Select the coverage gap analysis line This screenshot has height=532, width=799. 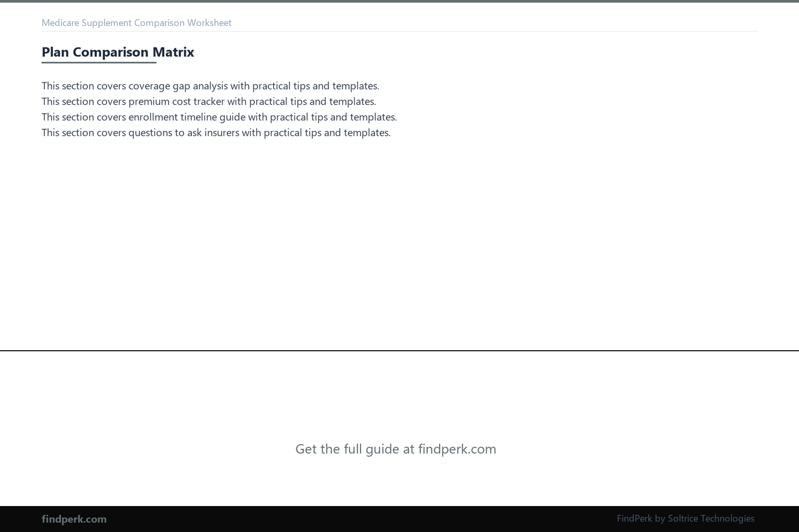pyautogui.click(x=210, y=86)
